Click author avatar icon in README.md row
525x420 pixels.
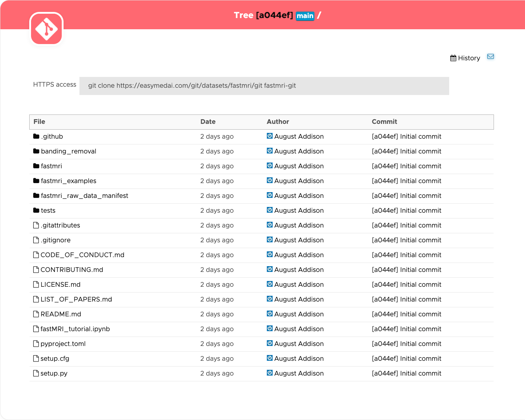click(x=270, y=313)
